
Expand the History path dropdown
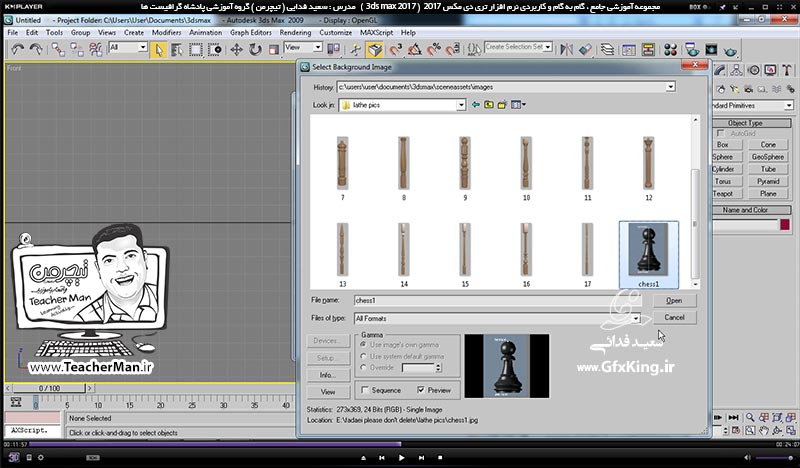pos(670,87)
